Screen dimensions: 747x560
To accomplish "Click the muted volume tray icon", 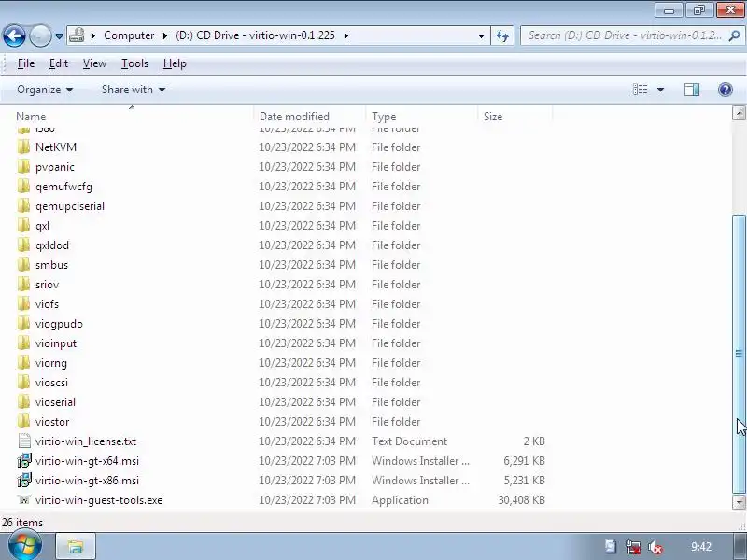I will coord(655,547).
